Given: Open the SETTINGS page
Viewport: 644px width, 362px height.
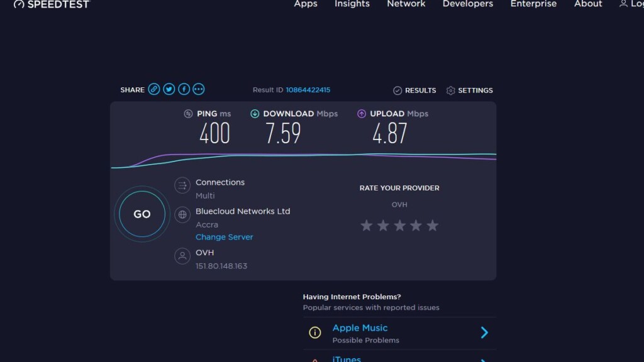Looking at the screenshot, I should (475, 90).
